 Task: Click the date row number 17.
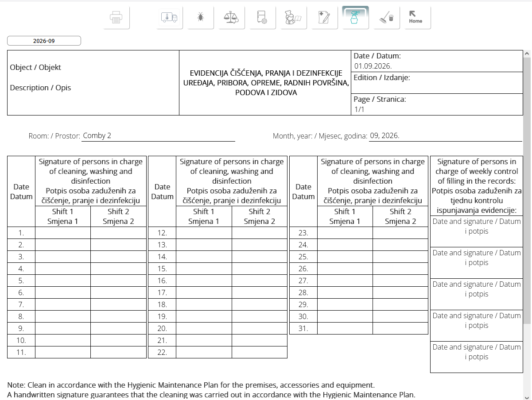pyautogui.click(x=162, y=292)
